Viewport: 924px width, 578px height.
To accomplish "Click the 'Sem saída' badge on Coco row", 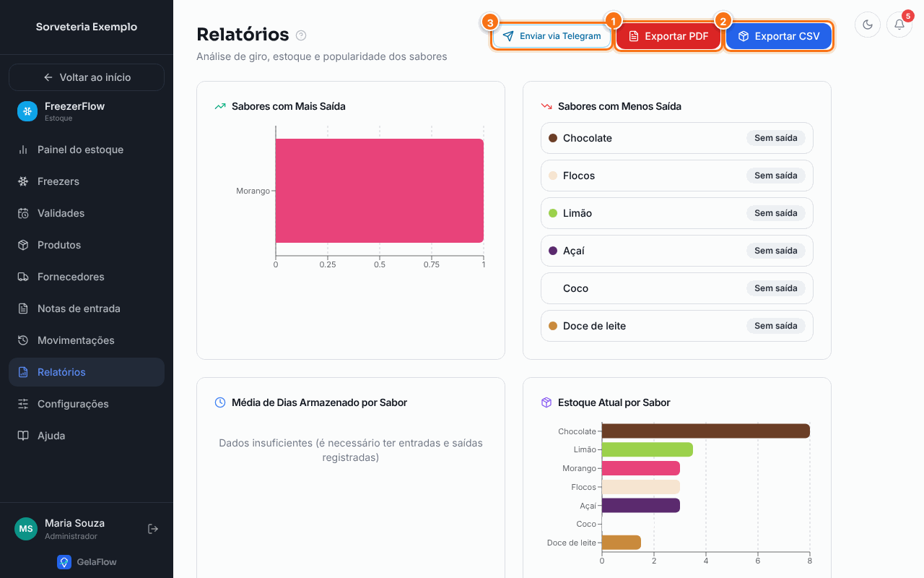I will (x=776, y=288).
